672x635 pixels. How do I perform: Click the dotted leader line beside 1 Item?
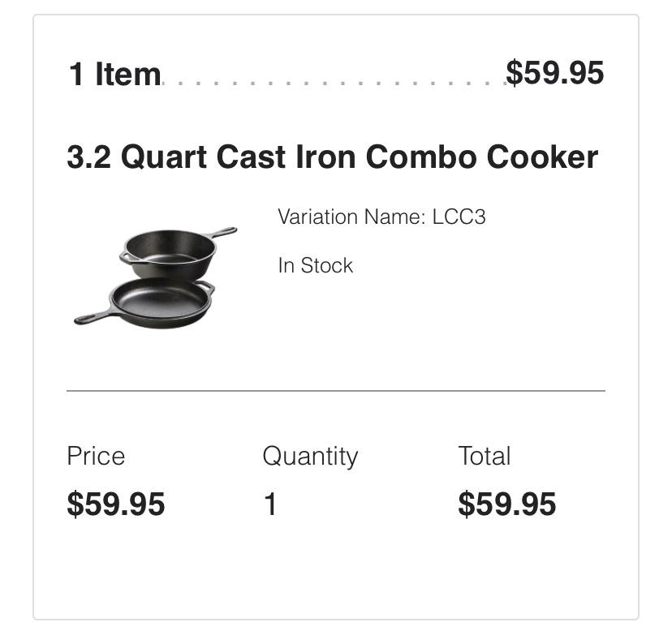333,83
